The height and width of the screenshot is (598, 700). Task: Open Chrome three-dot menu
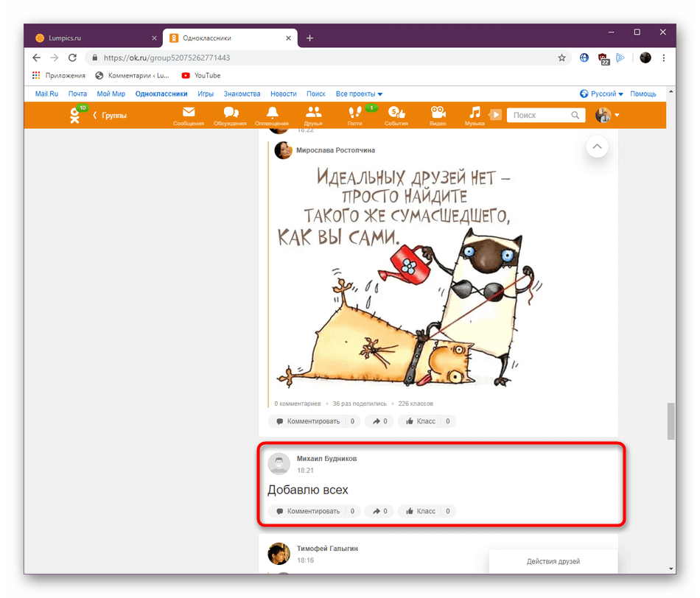click(x=664, y=57)
